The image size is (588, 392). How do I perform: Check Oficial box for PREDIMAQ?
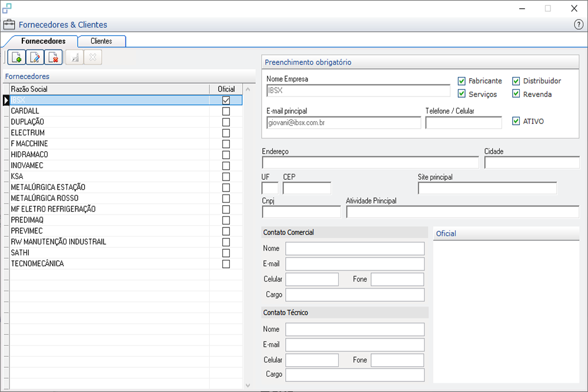tap(226, 220)
